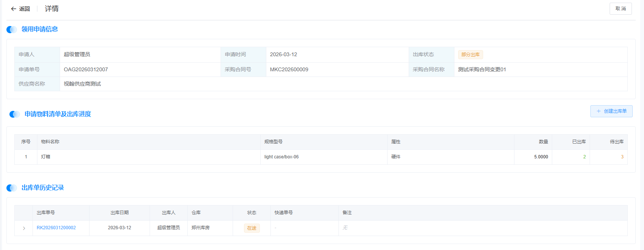The image size is (644, 250).
Task: Click the 待出库 column header
Action: 616,142
